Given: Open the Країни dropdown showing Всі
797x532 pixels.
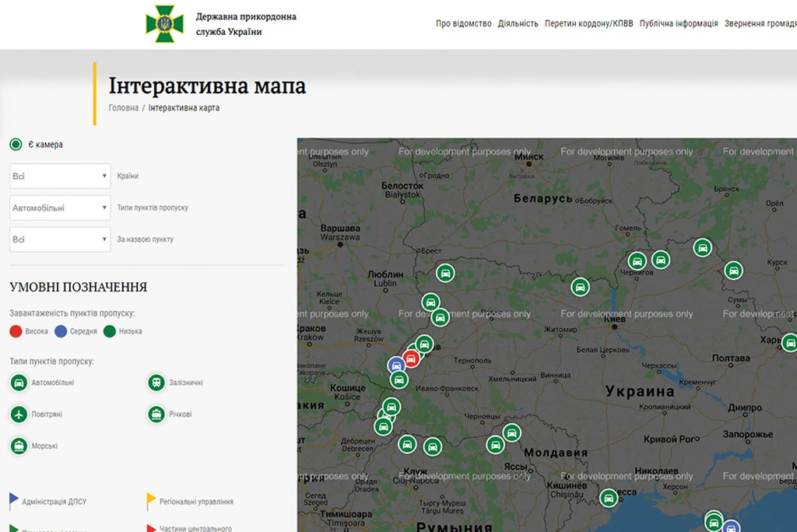Looking at the screenshot, I should 59,176.
